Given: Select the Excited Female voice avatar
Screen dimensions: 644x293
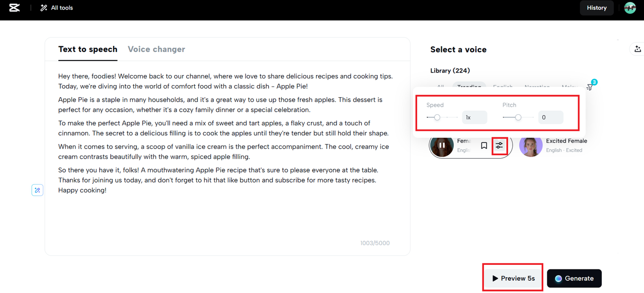Looking at the screenshot, I should (x=531, y=145).
